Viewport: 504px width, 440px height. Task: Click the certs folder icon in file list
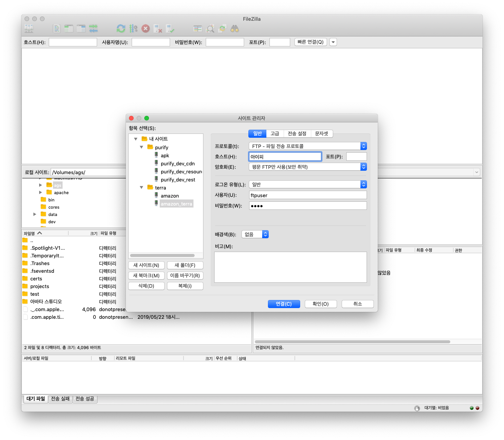pos(25,279)
